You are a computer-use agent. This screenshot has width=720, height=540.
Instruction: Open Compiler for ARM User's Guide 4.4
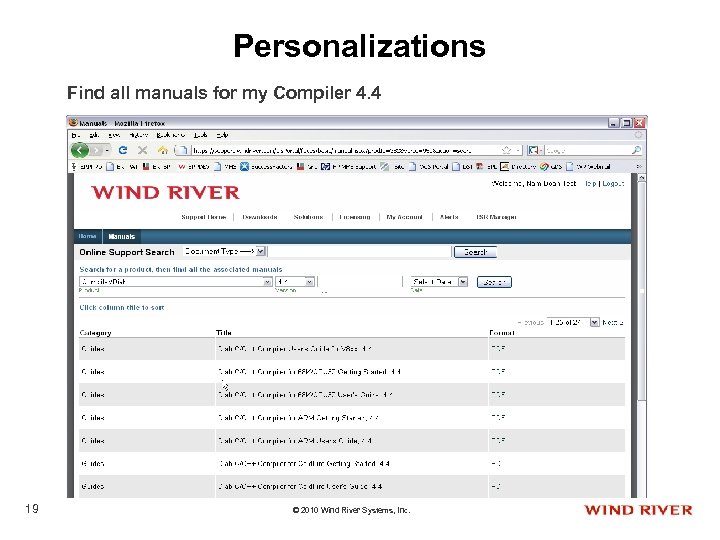point(295,440)
